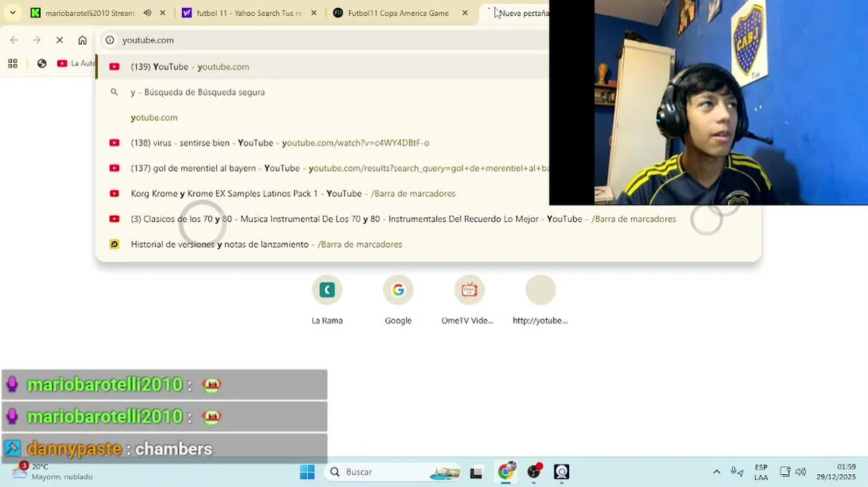
Task: Close the Futbol11 Copa America Game tab
Action: [465, 13]
